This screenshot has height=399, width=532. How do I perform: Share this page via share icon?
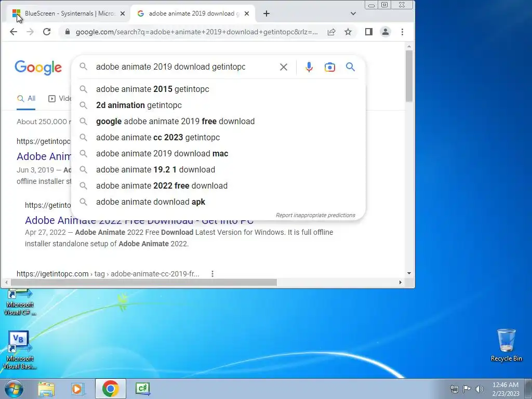click(331, 32)
